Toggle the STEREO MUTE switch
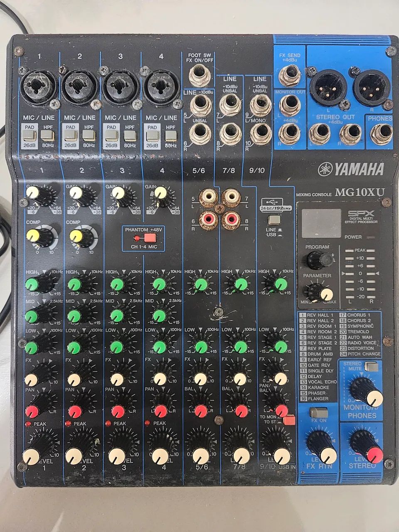 pyautogui.click(x=369, y=366)
